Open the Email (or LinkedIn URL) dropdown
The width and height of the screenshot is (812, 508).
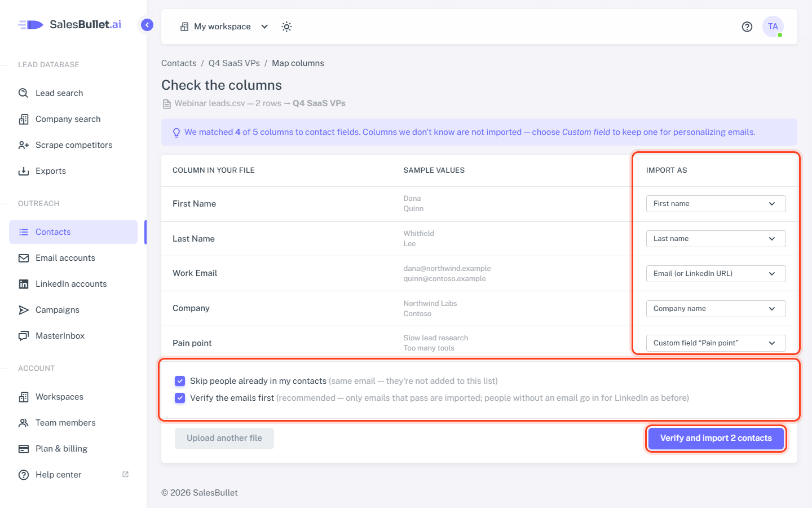pos(716,274)
